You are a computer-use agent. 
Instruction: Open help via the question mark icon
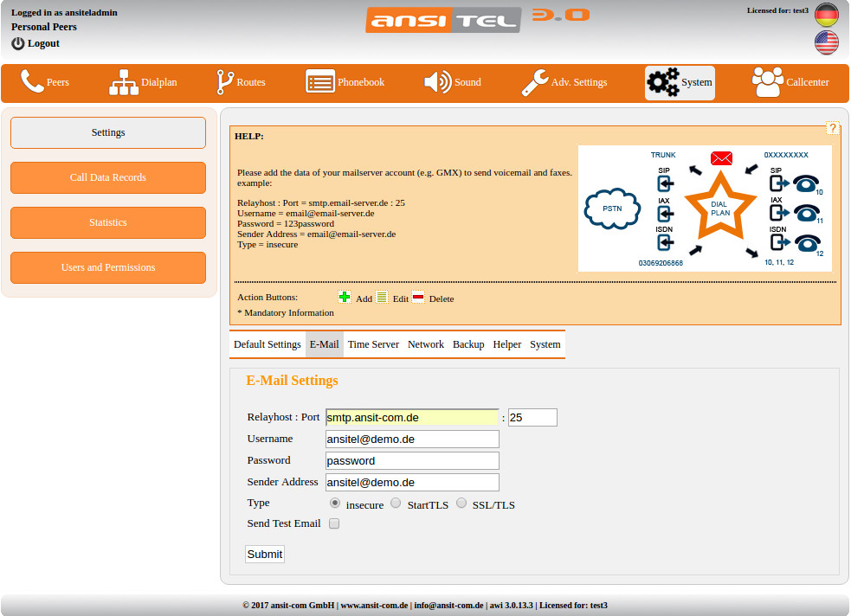click(x=833, y=127)
